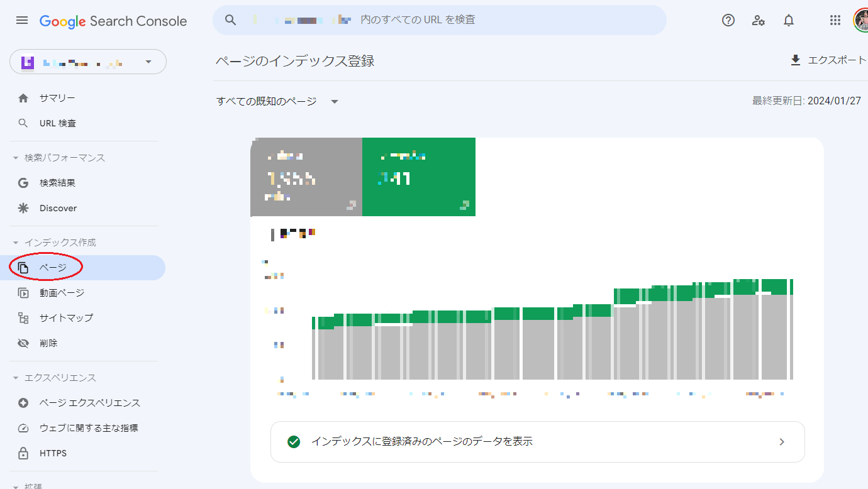The image size is (868, 489).
Task: Open インデックスに登録済みのページのデータを表示
Action: [537, 441]
